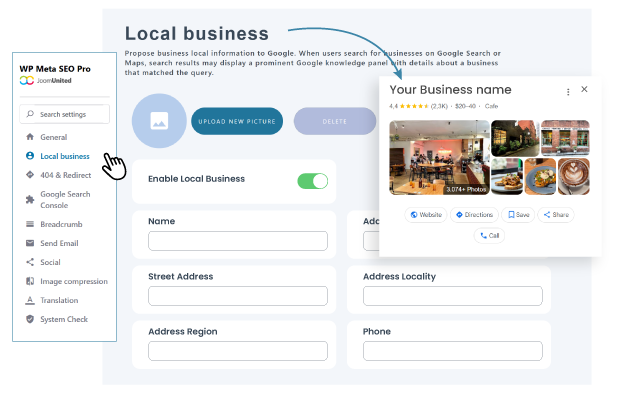The image size is (630, 400).
Task: Click the Local business page heading
Action: (x=197, y=33)
